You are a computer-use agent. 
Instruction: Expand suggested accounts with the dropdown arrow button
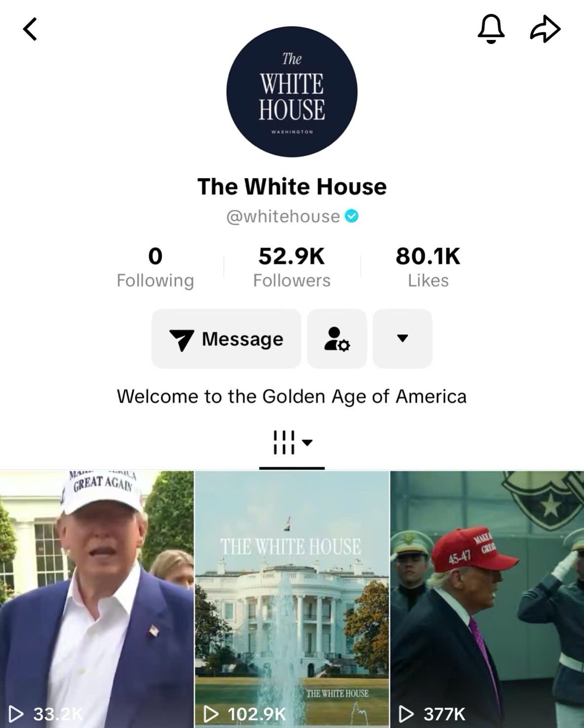tap(402, 339)
